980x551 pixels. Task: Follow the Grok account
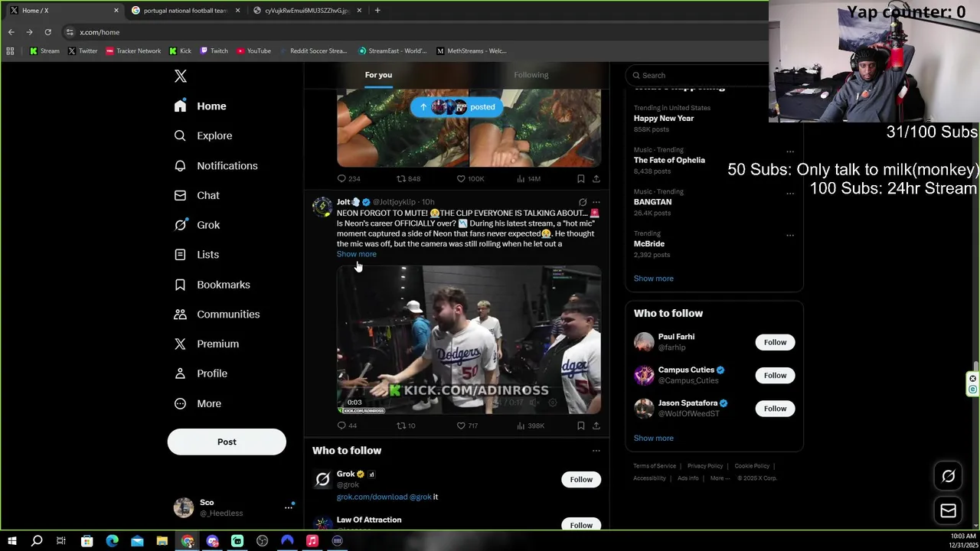(x=581, y=480)
